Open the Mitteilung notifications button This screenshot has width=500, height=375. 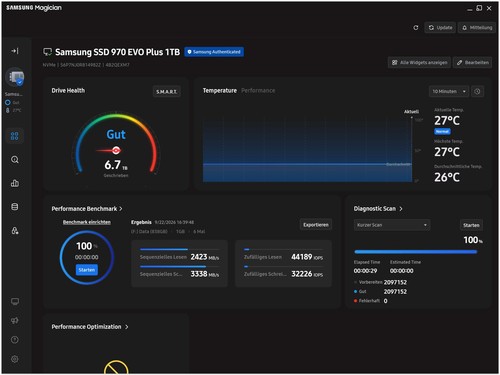click(x=477, y=28)
